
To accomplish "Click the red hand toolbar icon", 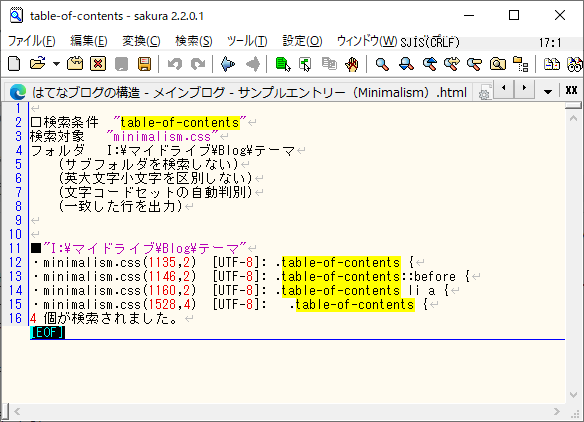I will [352, 64].
